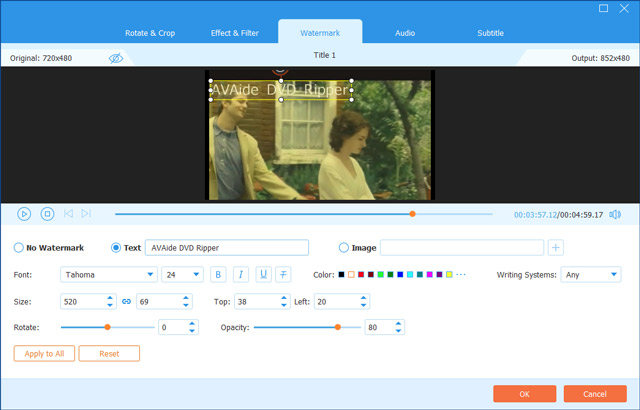Toggle strikethrough text formatting
640x410 pixels.
tap(283, 275)
